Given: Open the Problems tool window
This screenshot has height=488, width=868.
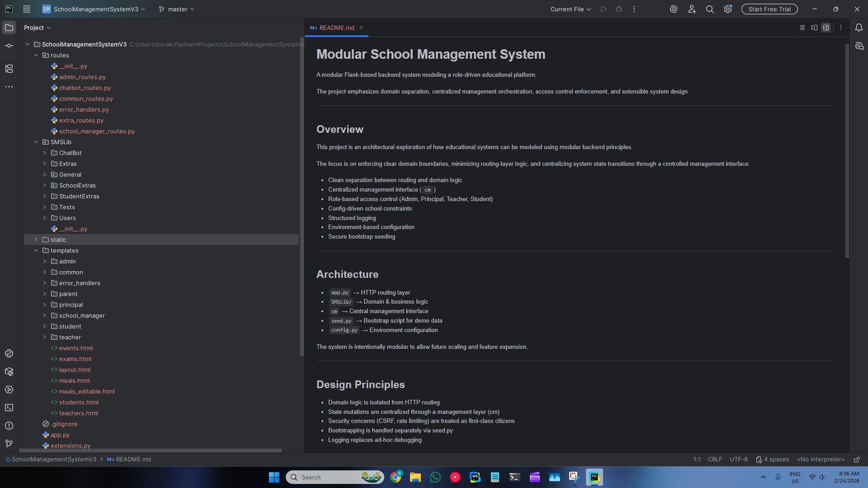Looking at the screenshot, I should point(9,426).
